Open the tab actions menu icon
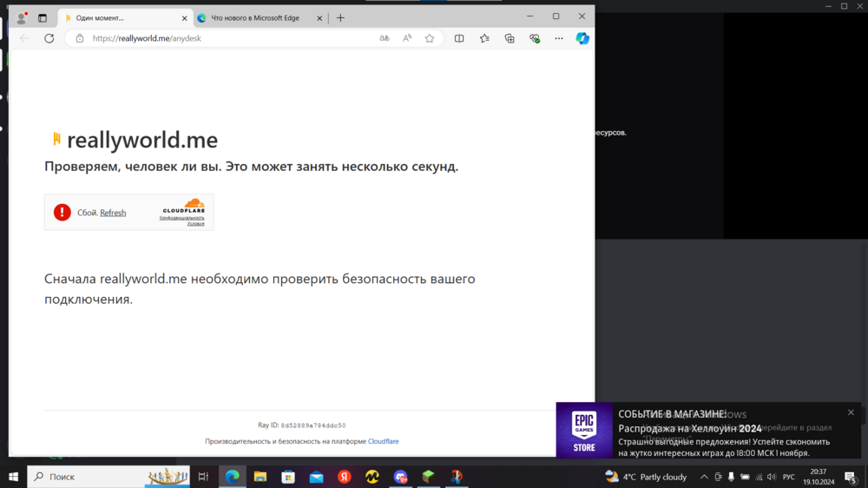Screen dimensions: 868x488 point(43,18)
